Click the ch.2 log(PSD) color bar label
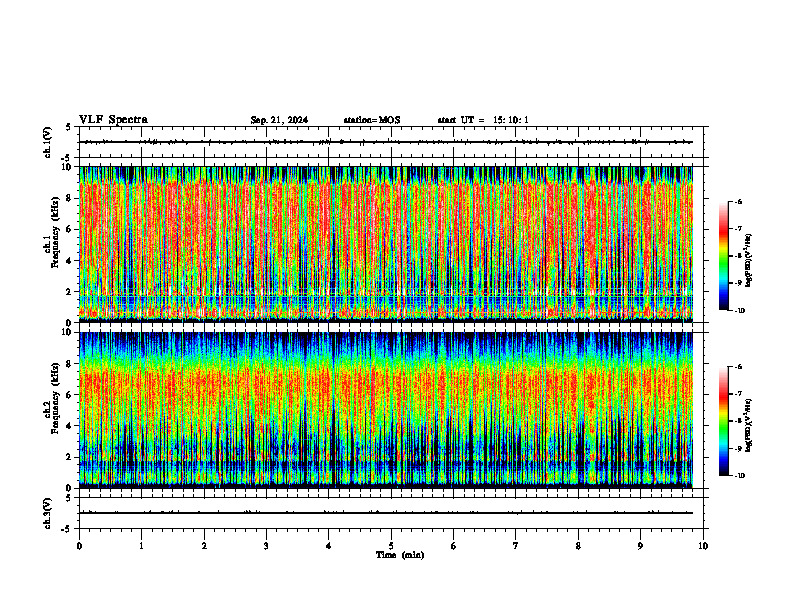792x612 pixels. coord(749,425)
